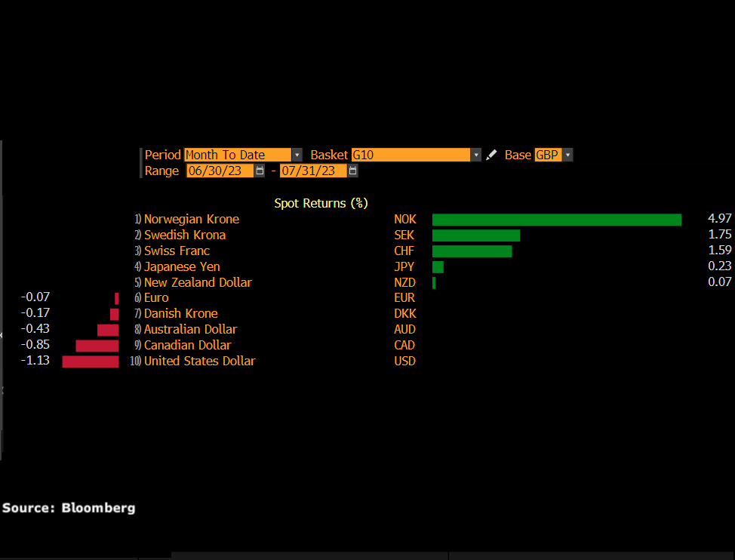Select the Norwegian Krone row

[x=192, y=219]
